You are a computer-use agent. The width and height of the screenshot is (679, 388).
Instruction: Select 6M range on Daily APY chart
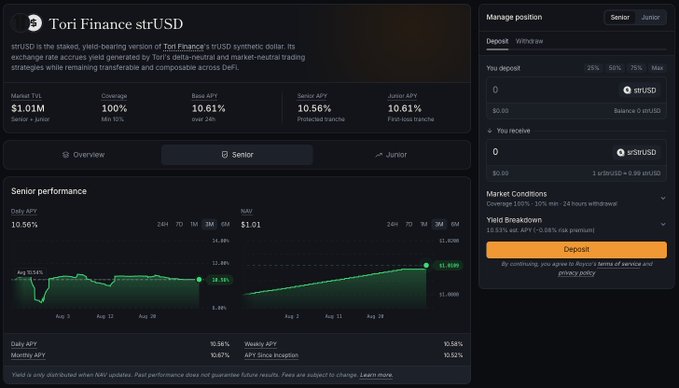coord(225,224)
